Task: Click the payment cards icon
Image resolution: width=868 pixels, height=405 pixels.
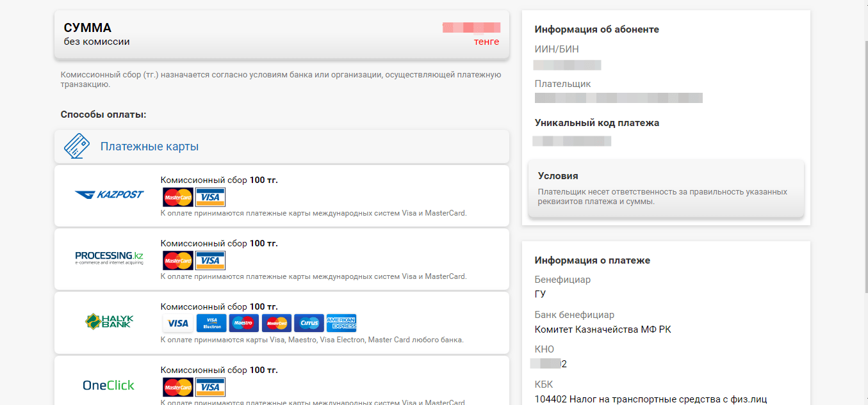Action: click(77, 147)
